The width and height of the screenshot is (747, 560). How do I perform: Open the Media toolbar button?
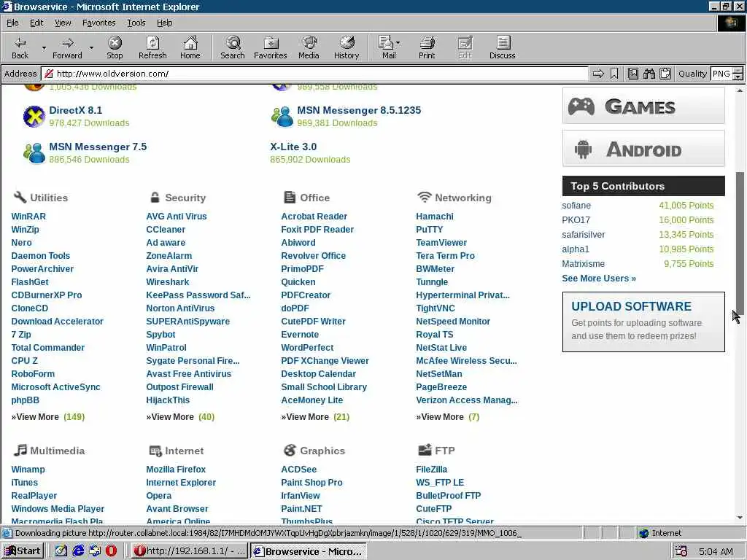(x=309, y=47)
